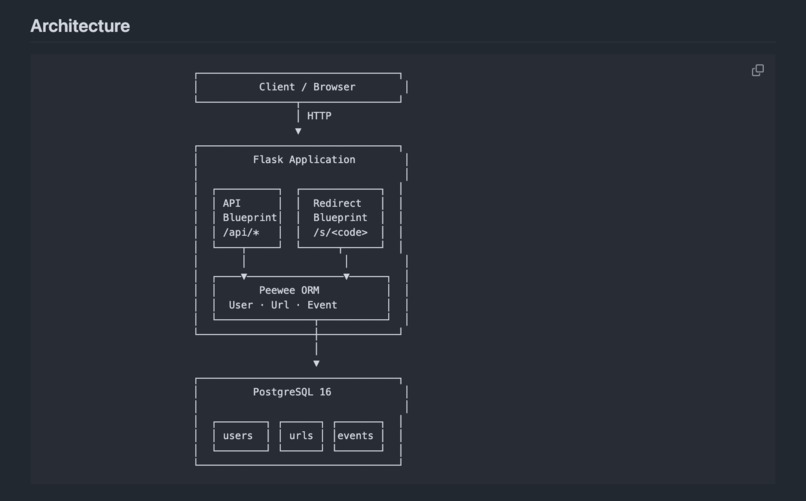The height and width of the screenshot is (501, 806).
Task: Click the API Blueprint box
Action: tap(247, 218)
